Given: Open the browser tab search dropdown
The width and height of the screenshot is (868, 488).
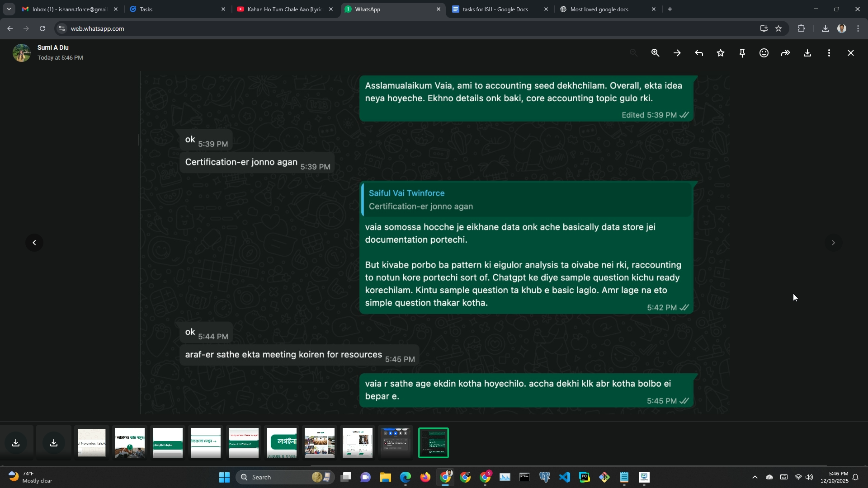Looking at the screenshot, I should (9, 9).
